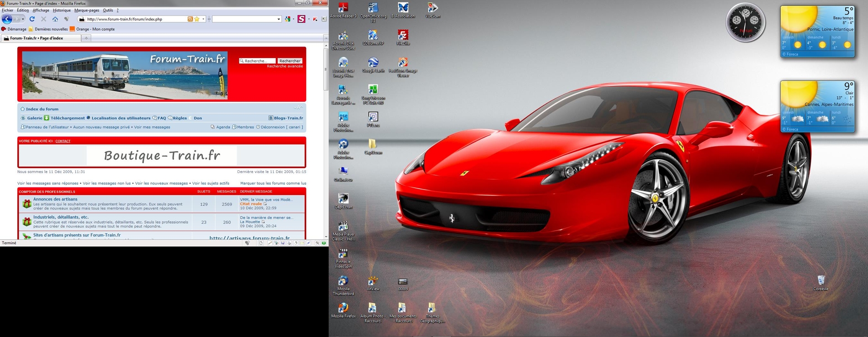
Task: Open Sony Ericsson PC Suite shortcut
Action: [x=373, y=95]
